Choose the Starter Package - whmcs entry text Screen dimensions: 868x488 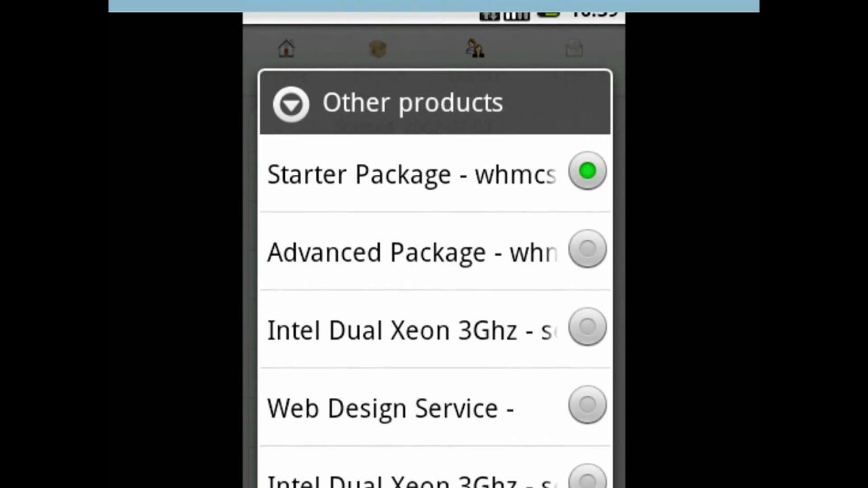[411, 174]
